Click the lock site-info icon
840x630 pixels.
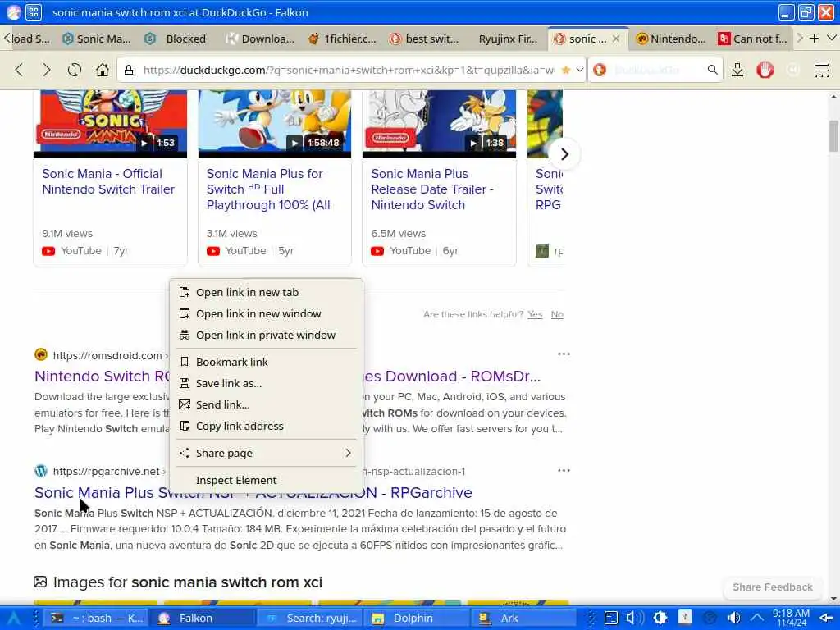point(129,70)
